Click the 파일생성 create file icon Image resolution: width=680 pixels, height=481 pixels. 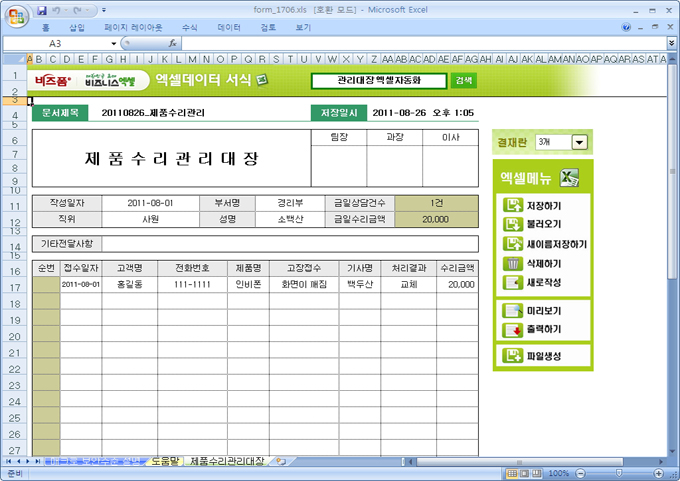(x=513, y=355)
